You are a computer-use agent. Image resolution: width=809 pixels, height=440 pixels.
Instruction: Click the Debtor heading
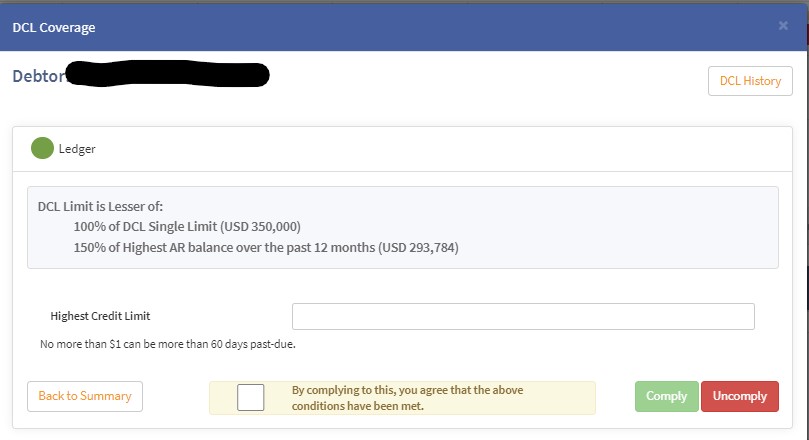click(x=38, y=76)
